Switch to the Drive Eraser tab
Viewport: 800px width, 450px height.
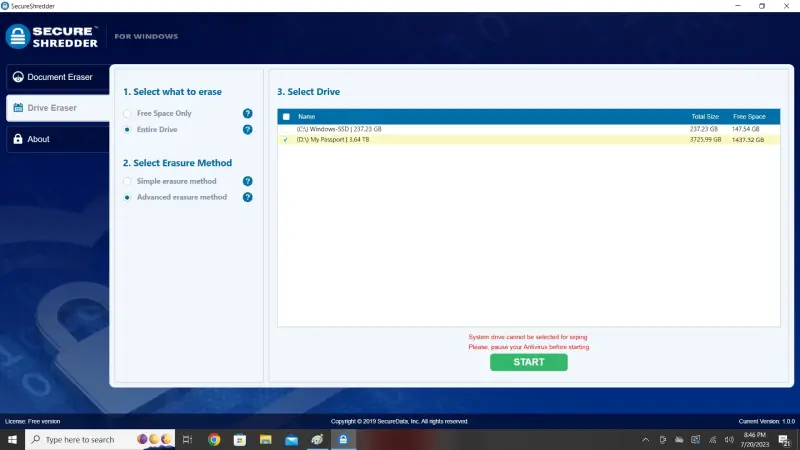click(58, 108)
